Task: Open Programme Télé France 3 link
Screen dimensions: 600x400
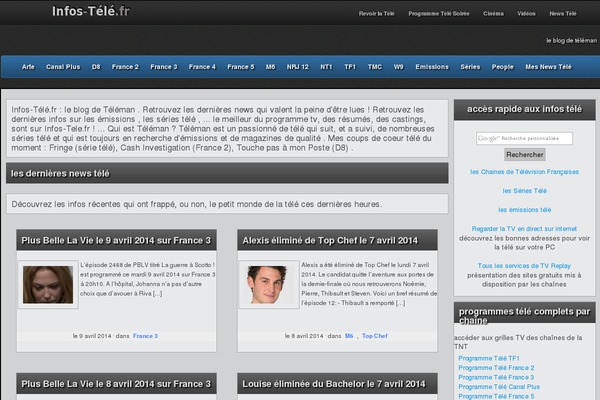Action: (x=496, y=377)
